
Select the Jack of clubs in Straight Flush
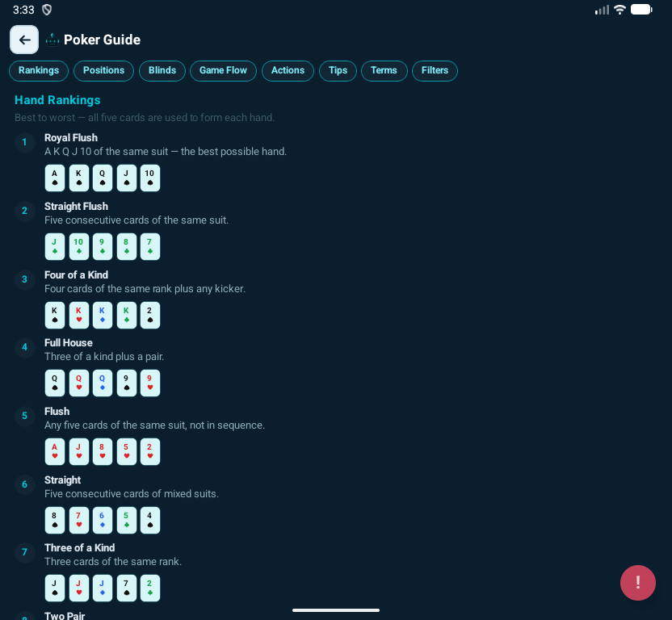click(55, 246)
